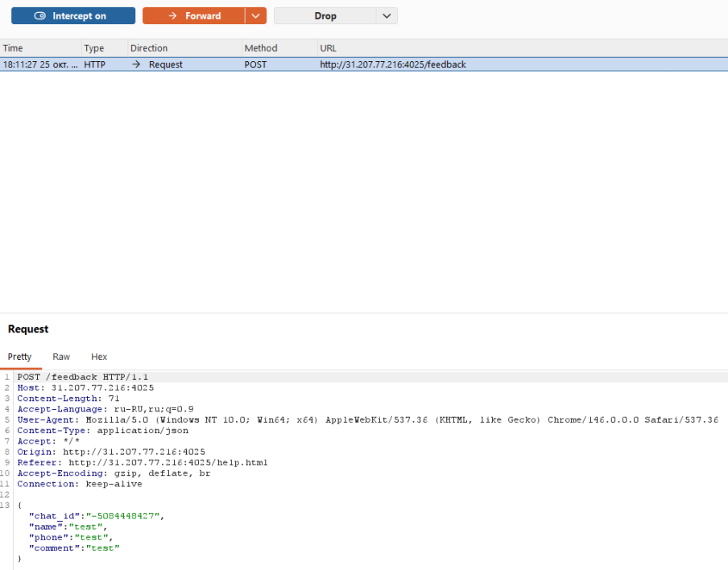
Task: Forward the intercepted request
Action: point(193,16)
